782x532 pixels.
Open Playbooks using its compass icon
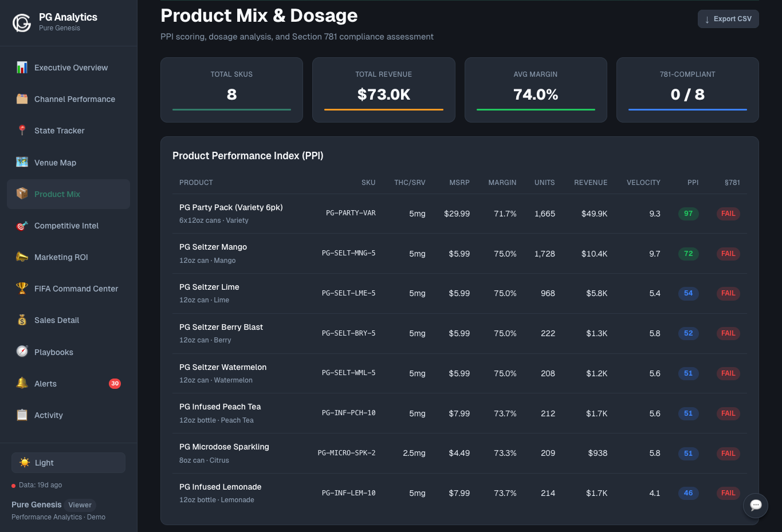[x=22, y=352]
